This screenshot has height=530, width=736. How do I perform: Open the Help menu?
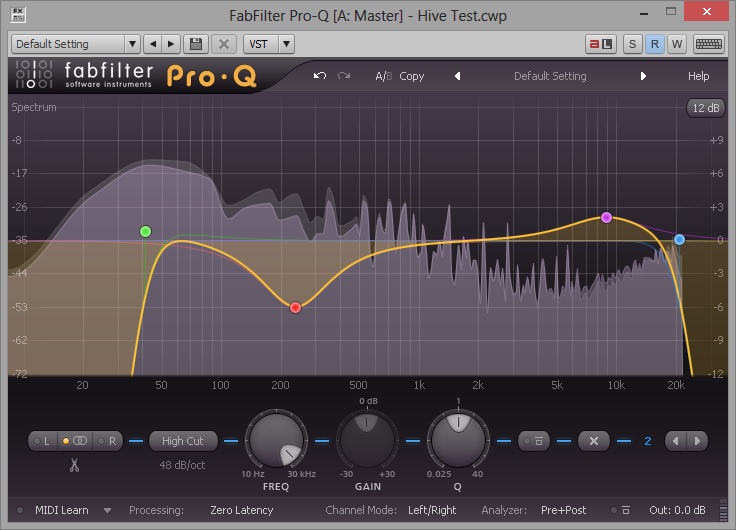pos(698,76)
